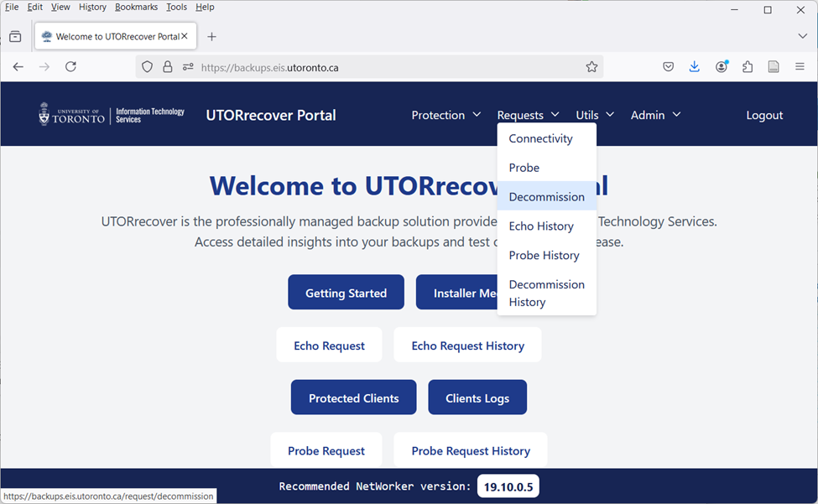Open Firefox View tab list icon
This screenshot has height=504, width=818.
16,37
